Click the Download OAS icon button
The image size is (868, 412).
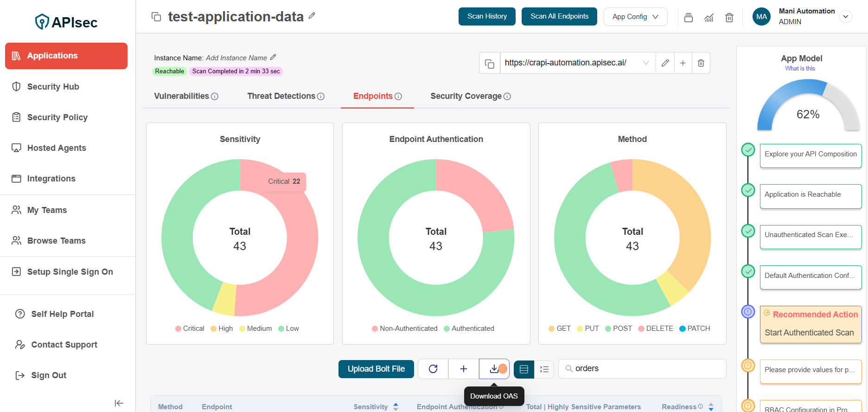point(494,369)
